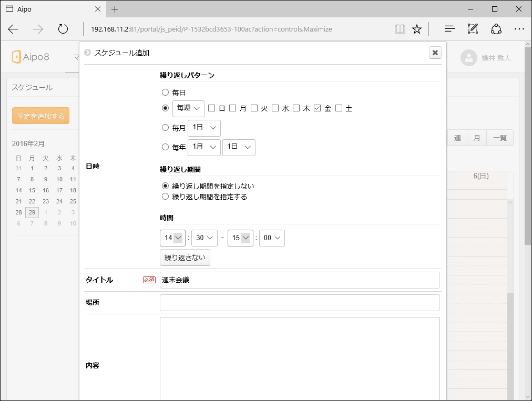
Task: Select the 繰り返し期間を指定する radio button
Action: point(166,196)
